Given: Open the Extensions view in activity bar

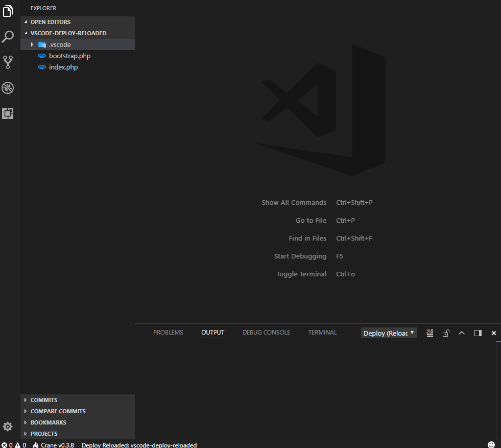Looking at the screenshot, I should pos(8,113).
